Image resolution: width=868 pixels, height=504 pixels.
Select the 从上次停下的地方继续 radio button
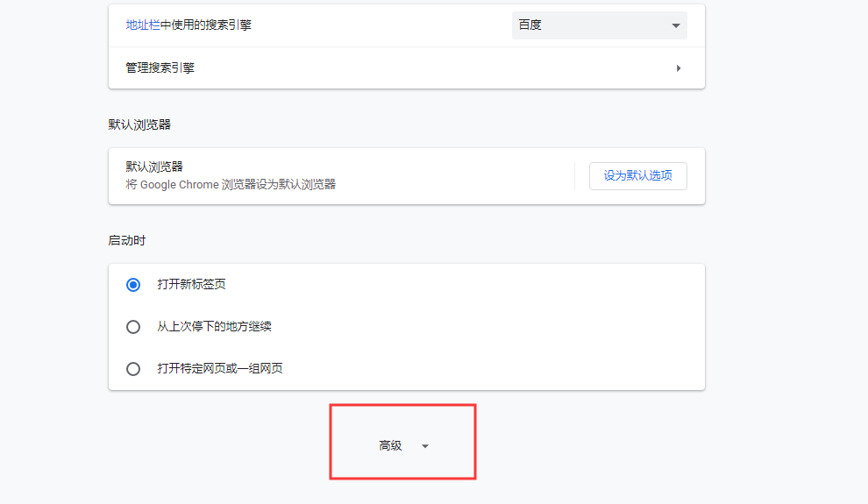tap(133, 327)
